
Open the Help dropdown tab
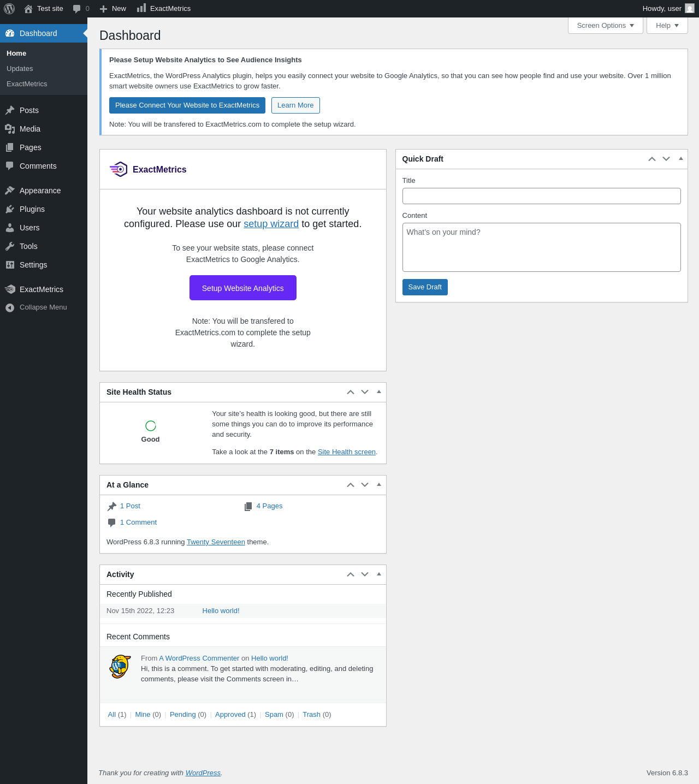tap(667, 26)
